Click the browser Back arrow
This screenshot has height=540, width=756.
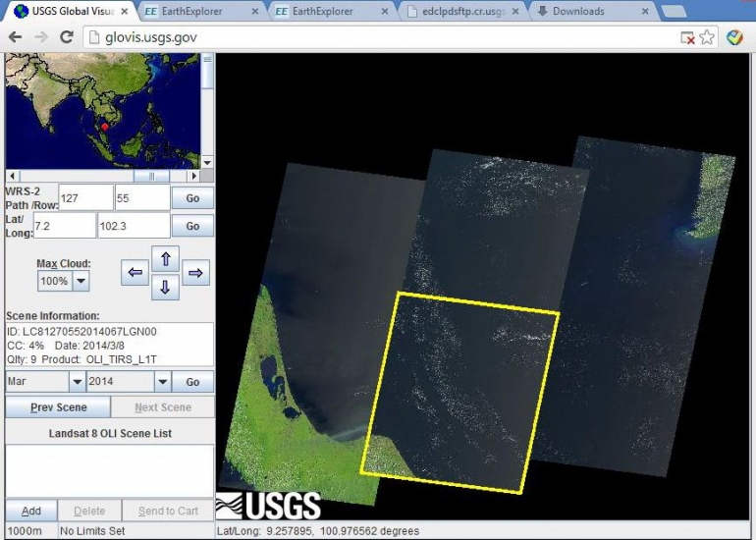16,37
